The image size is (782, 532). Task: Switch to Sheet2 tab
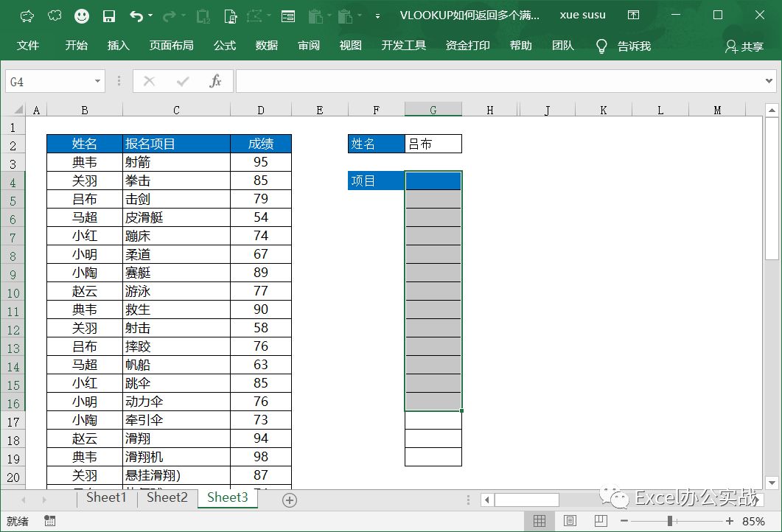(167, 497)
